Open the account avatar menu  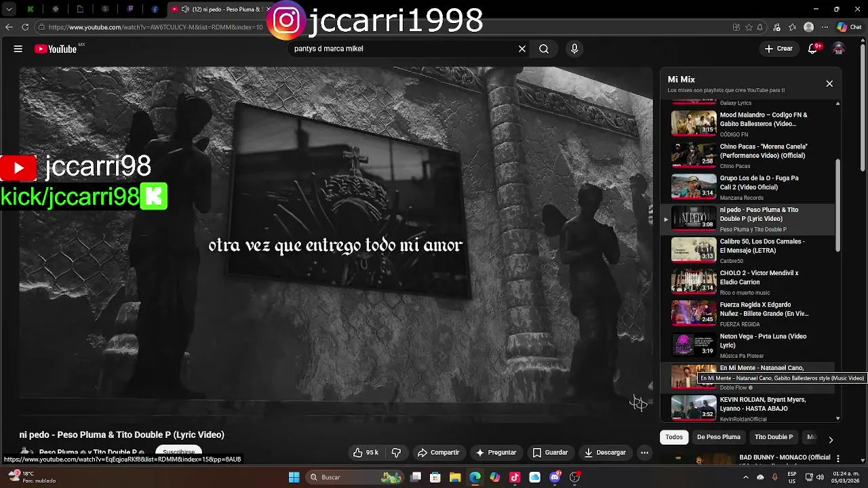(x=839, y=49)
